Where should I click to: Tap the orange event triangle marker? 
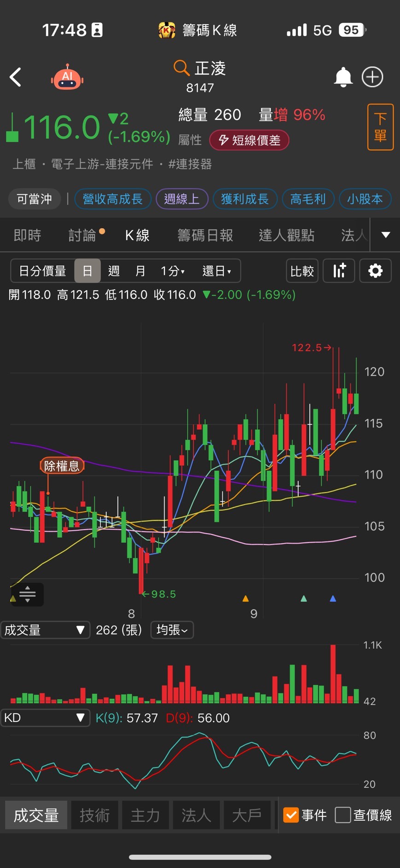pyautogui.click(x=245, y=598)
